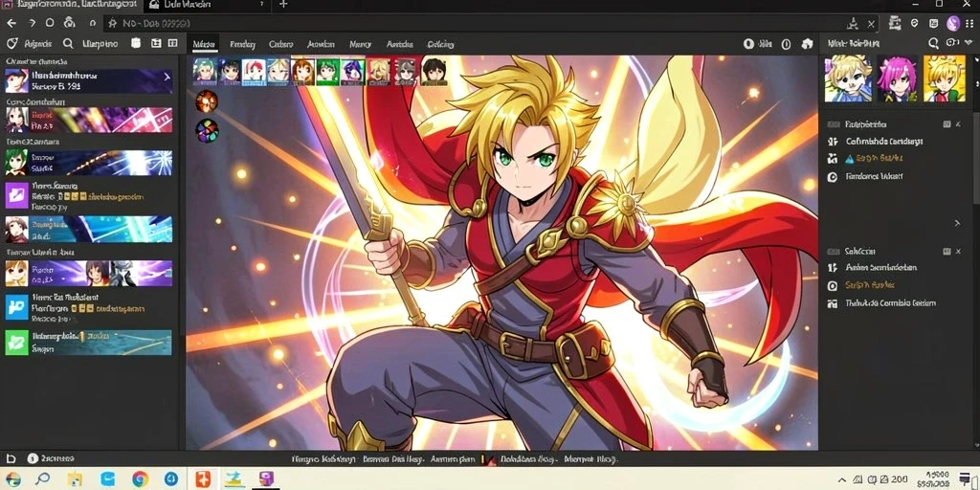This screenshot has height=490, width=980.
Task: Click the multicolor gem orb icon
Action: tap(207, 130)
